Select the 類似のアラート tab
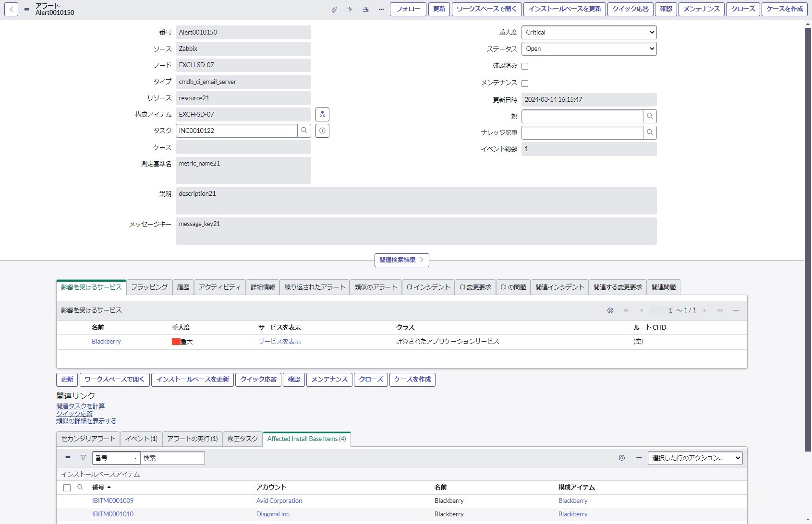The image size is (812, 524). [x=376, y=287]
